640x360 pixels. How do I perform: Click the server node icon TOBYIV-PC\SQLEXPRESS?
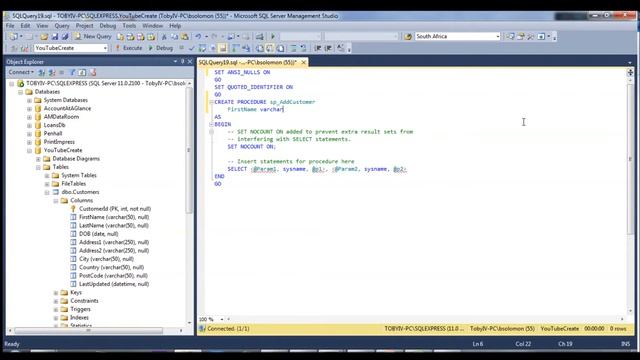[x=20, y=83]
